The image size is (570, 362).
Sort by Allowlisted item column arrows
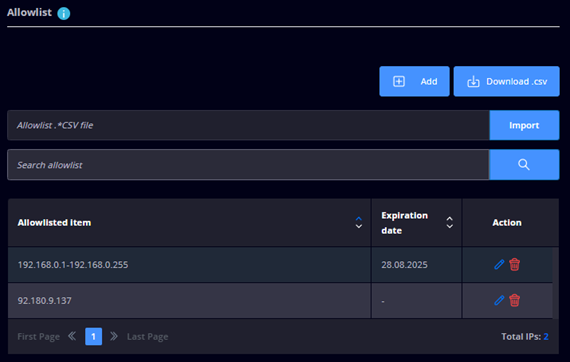(x=358, y=222)
